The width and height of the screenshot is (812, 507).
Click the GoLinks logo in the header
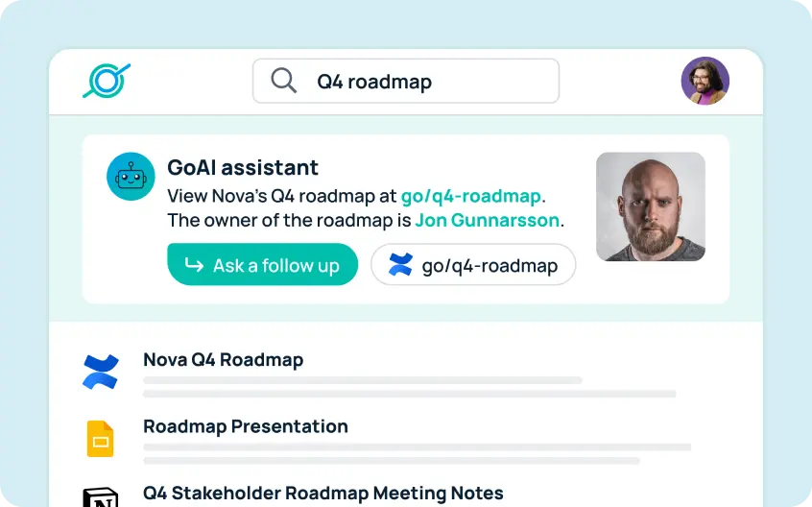tap(107, 81)
